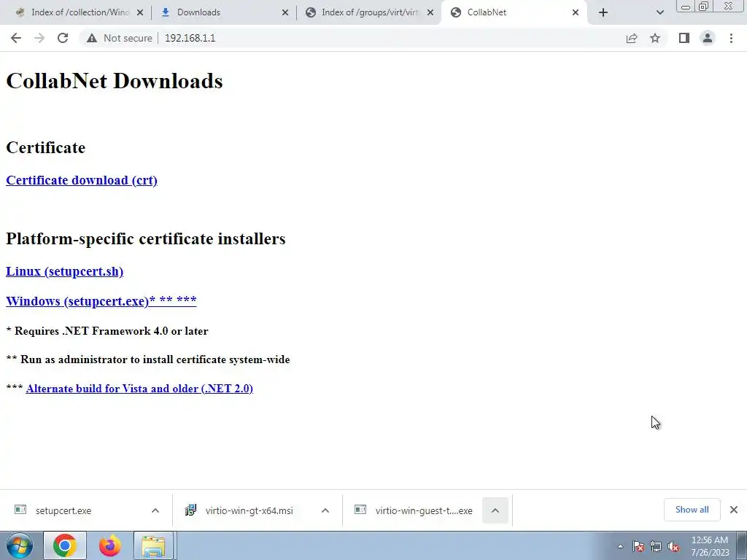Go back using the browser back arrow
Image resolution: width=747 pixels, height=560 pixels.
pos(16,38)
